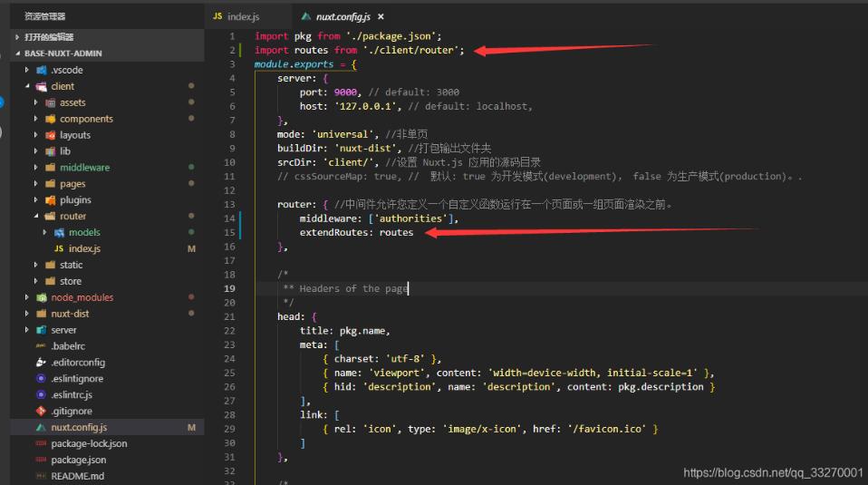
Task: Select the middleware folder name
Action: coord(84,167)
